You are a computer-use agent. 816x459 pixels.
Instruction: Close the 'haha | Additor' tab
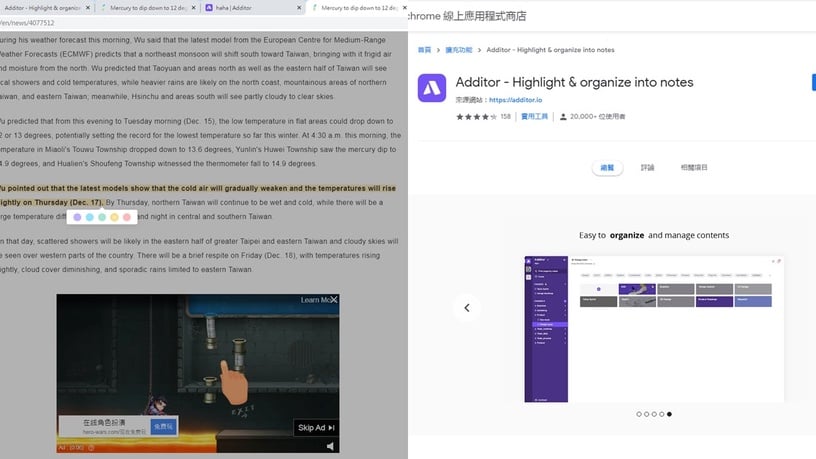[x=299, y=8]
